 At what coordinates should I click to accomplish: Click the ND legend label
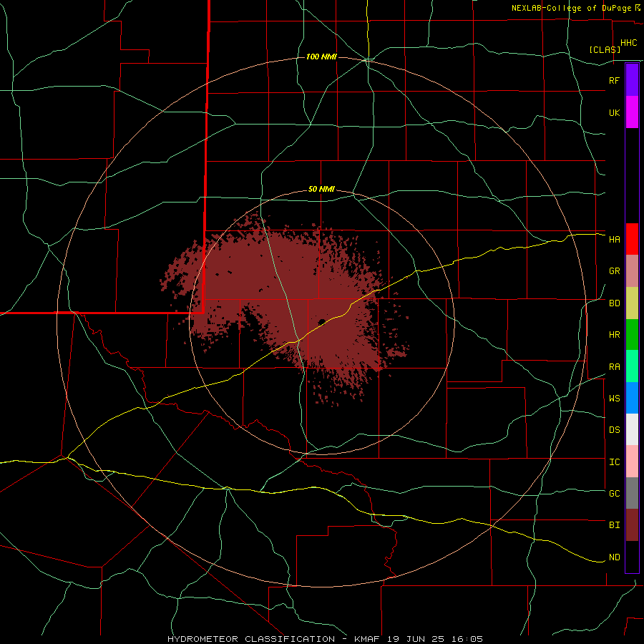pyautogui.click(x=615, y=557)
